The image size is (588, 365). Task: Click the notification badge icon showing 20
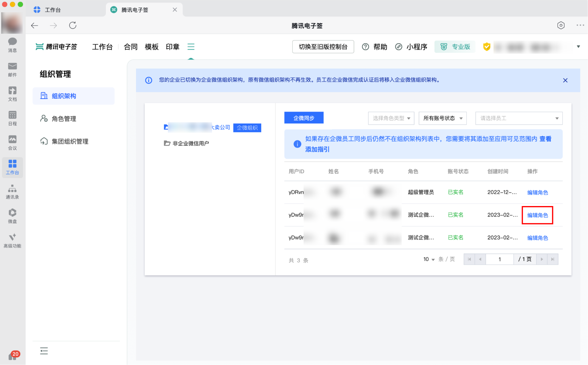(14, 355)
